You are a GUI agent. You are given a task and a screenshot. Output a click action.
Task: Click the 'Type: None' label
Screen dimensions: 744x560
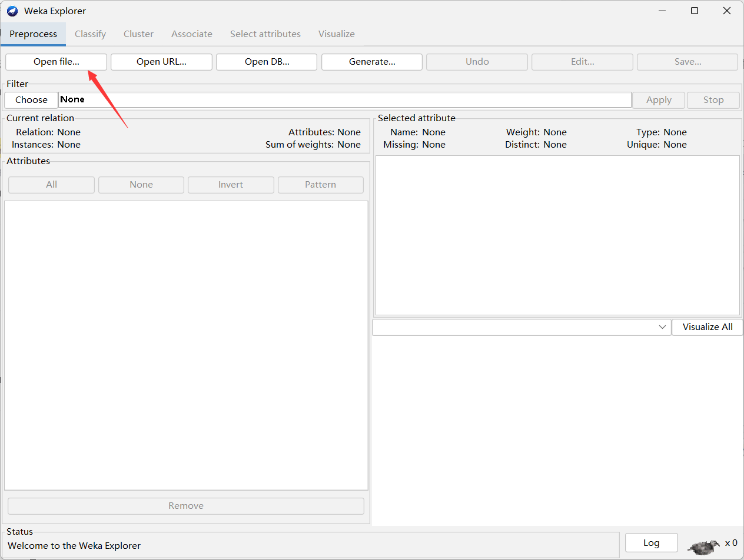click(x=662, y=132)
